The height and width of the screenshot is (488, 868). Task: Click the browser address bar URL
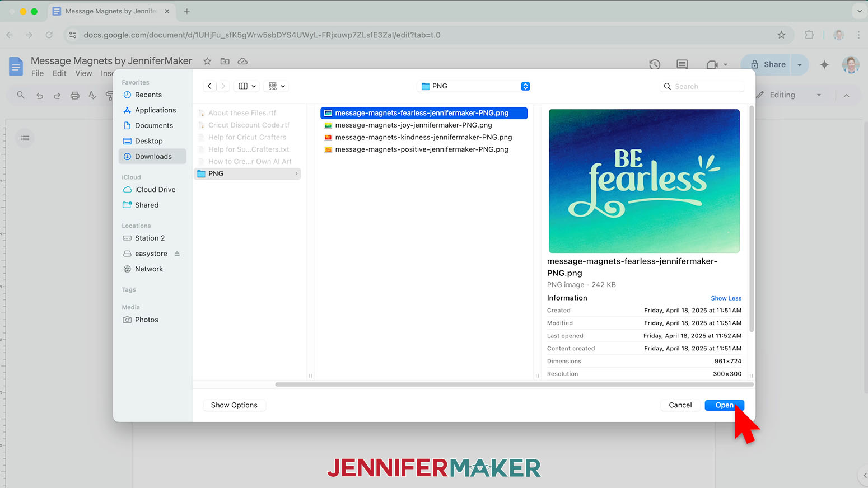tap(262, 35)
